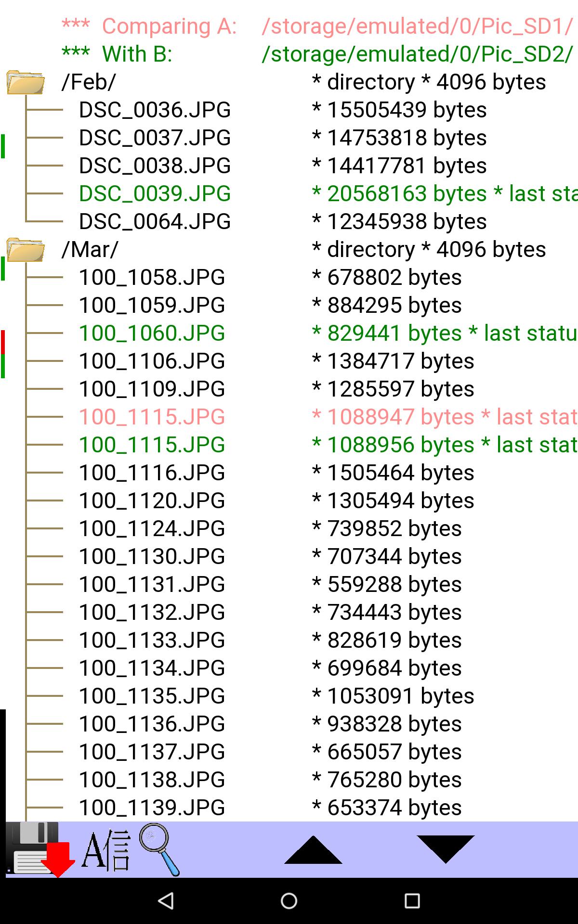This screenshot has width=578, height=924.
Task: Open the font and language settings icon
Action: point(106,850)
